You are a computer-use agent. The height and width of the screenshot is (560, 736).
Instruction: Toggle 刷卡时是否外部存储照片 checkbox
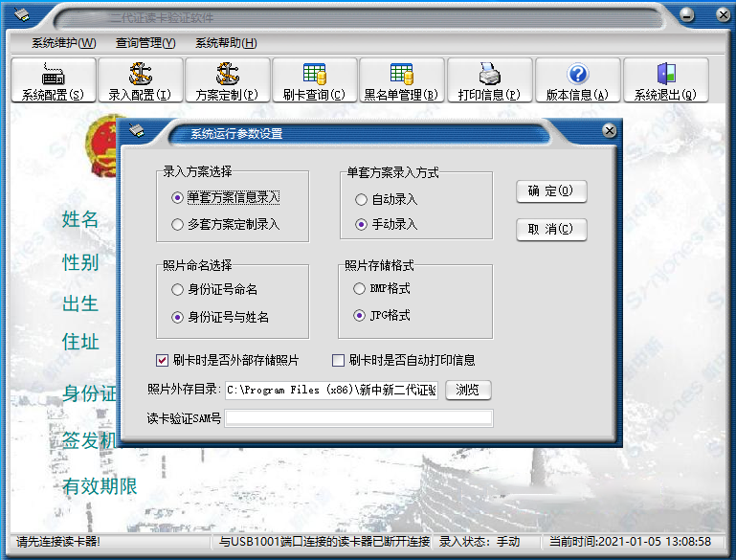162,361
